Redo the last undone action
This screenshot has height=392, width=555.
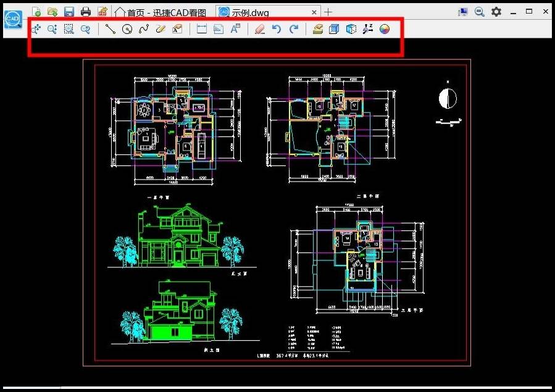coord(294,29)
